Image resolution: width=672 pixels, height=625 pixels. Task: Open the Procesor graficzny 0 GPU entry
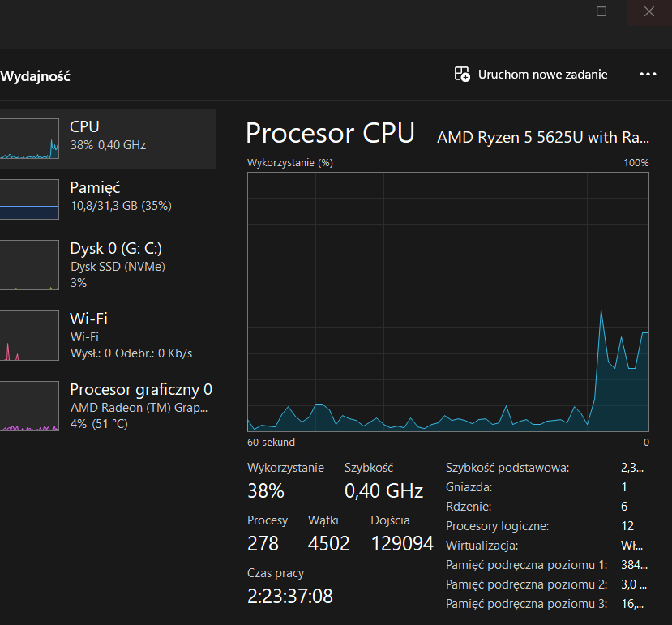click(x=108, y=406)
